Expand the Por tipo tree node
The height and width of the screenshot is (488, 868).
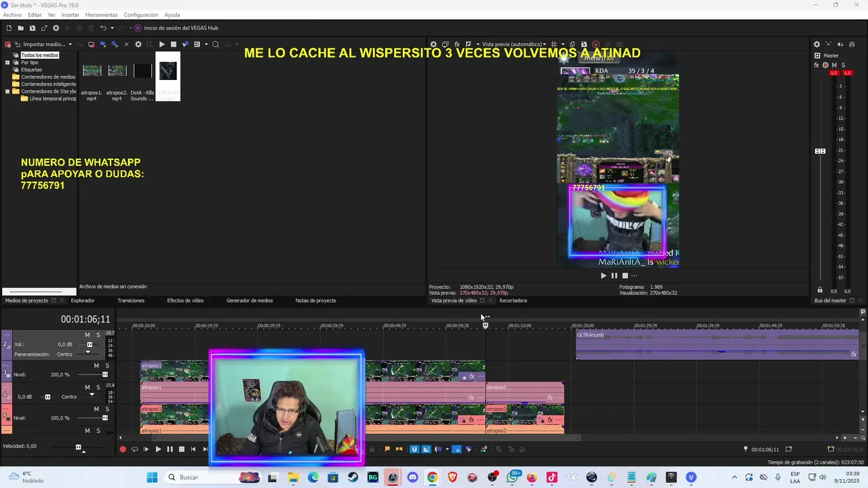tap(7, 62)
